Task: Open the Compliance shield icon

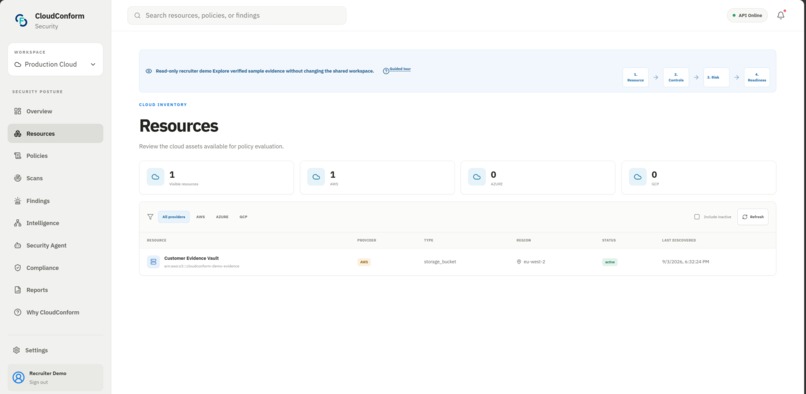Action: (17, 267)
